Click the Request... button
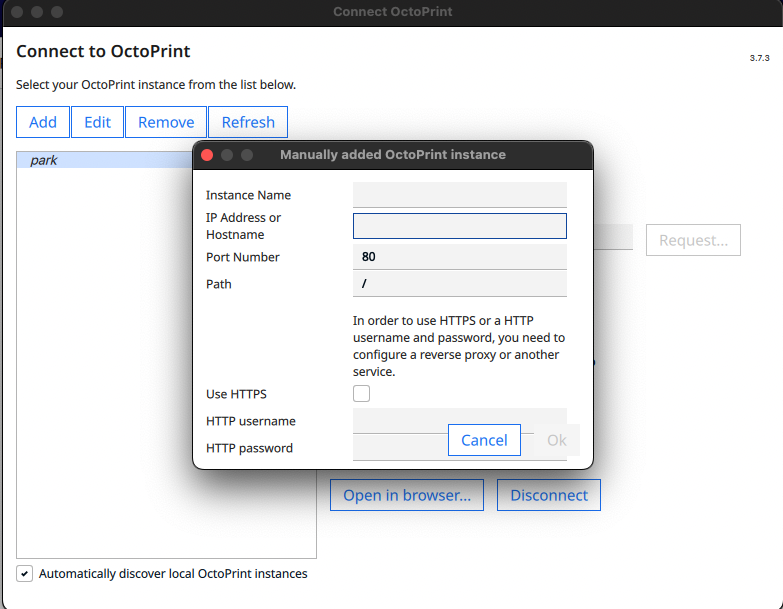This screenshot has width=783, height=609. click(x=693, y=240)
